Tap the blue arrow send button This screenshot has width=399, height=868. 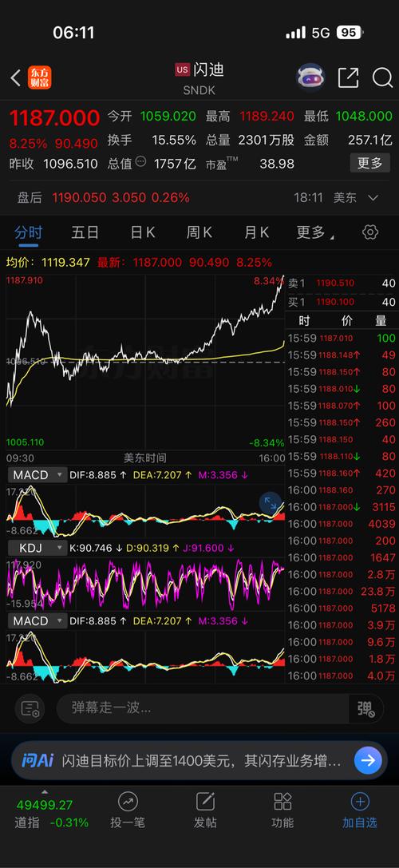click(368, 760)
